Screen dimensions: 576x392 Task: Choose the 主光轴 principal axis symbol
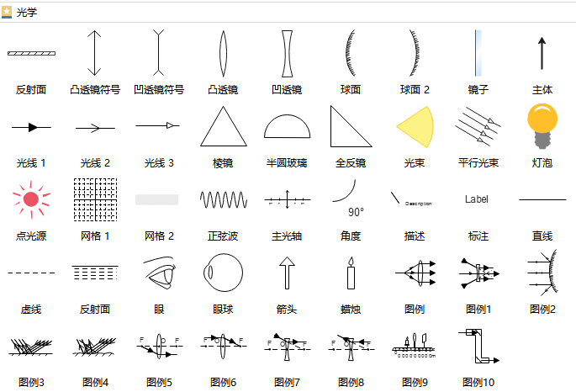point(288,199)
